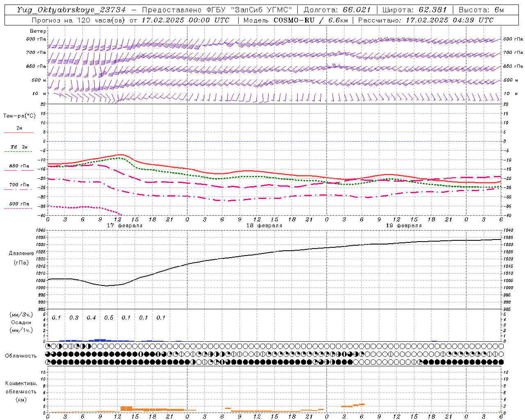Image resolution: width=525 pixels, height=420 pixels.
Task: Click the Ветер wind section label
Action: tap(38, 31)
